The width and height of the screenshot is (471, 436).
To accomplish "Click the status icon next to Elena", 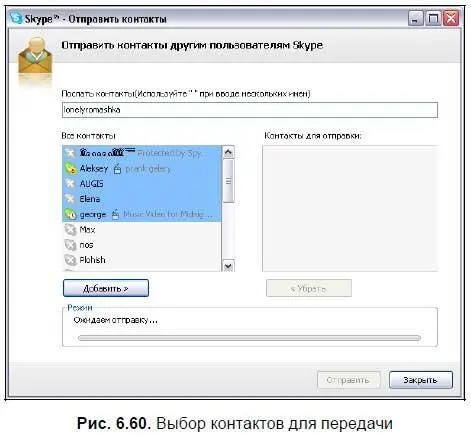I will pyautogui.click(x=70, y=199).
